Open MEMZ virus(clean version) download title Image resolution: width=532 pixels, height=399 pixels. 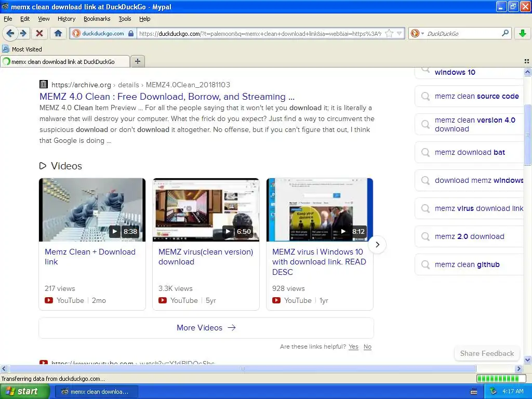click(x=206, y=257)
